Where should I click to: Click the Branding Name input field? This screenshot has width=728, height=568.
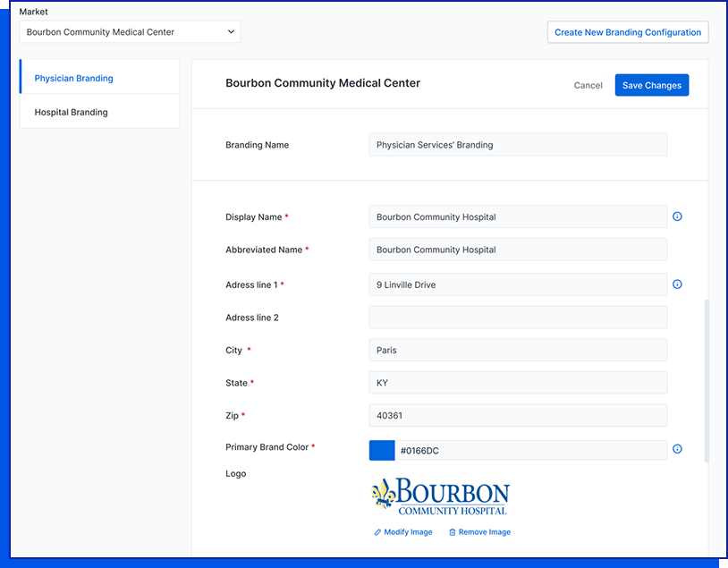coord(518,145)
